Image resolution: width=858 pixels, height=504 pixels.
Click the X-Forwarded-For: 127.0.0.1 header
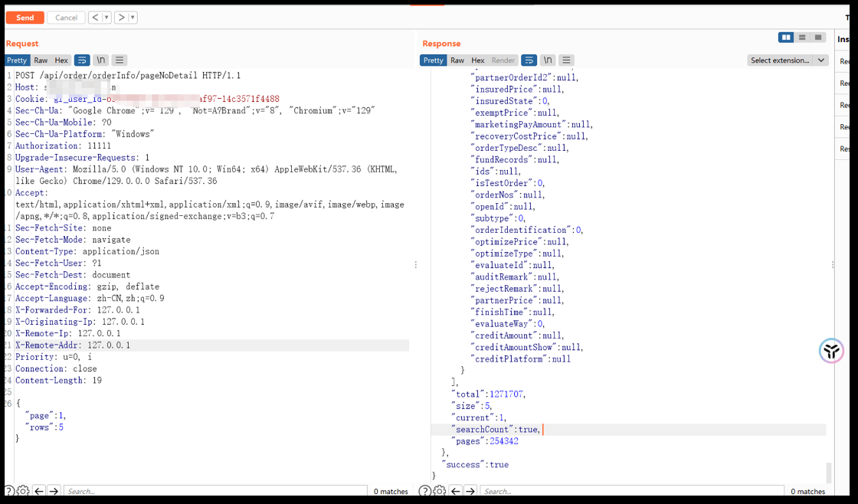[77, 309]
